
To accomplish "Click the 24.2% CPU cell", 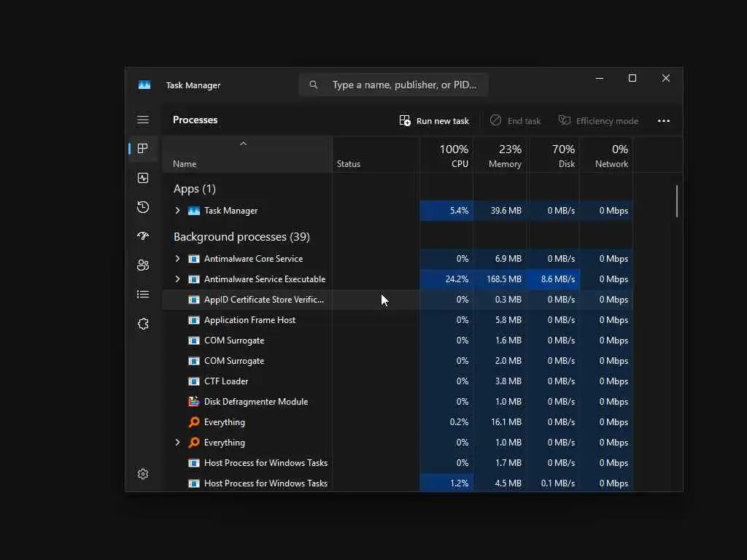I will pos(446,279).
